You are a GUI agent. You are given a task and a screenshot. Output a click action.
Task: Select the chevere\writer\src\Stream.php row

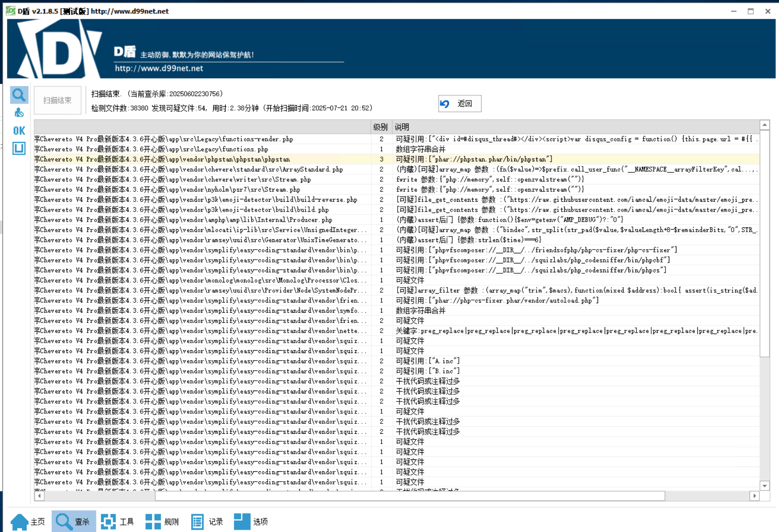(x=397, y=179)
